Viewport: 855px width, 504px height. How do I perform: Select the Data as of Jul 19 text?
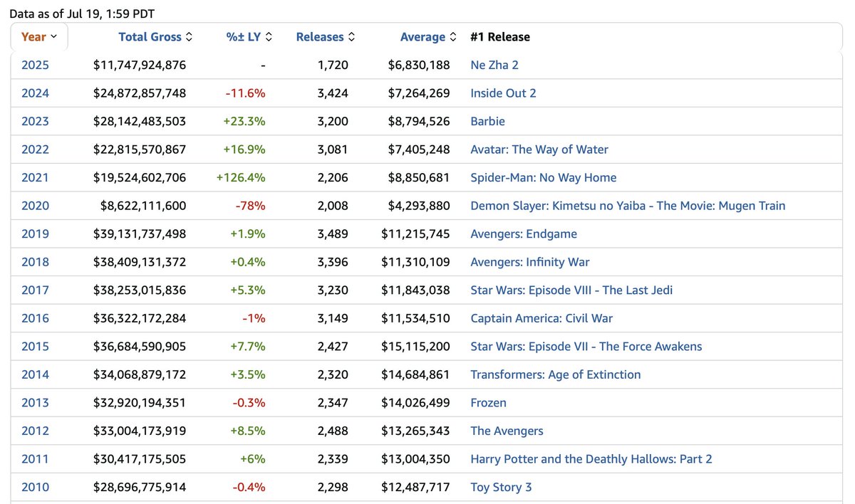point(82,14)
